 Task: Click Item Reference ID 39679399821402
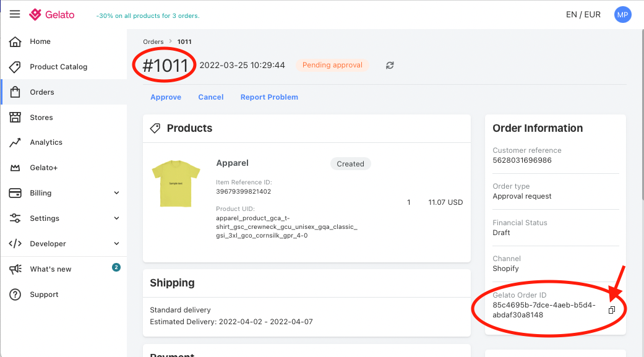click(244, 191)
